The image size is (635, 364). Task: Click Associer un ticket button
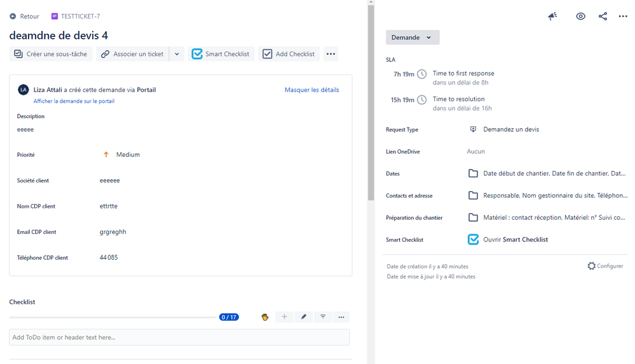(132, 54)
